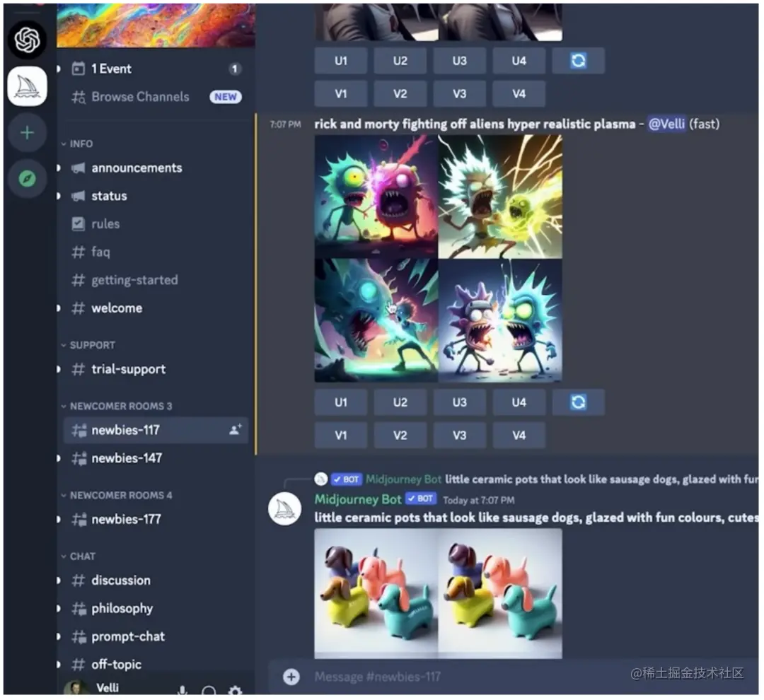
Task: Open the announcements channel
Action: (x=155, y=168)
